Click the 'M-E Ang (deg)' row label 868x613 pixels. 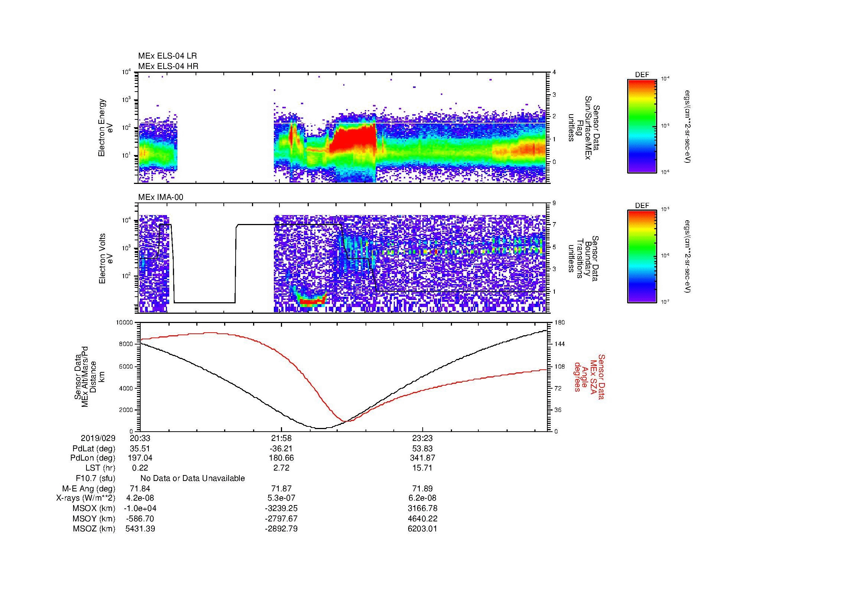88,489
